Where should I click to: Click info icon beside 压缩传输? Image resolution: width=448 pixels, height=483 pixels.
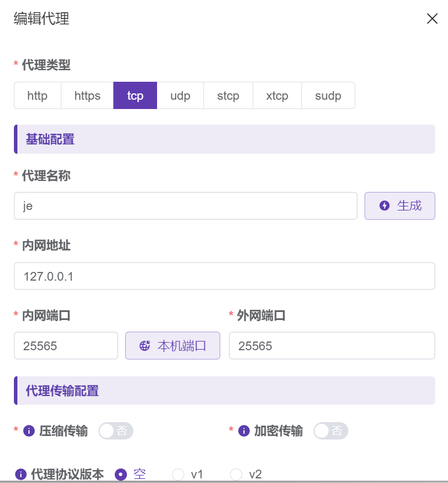pyautogui.click(x=29, y=431)
